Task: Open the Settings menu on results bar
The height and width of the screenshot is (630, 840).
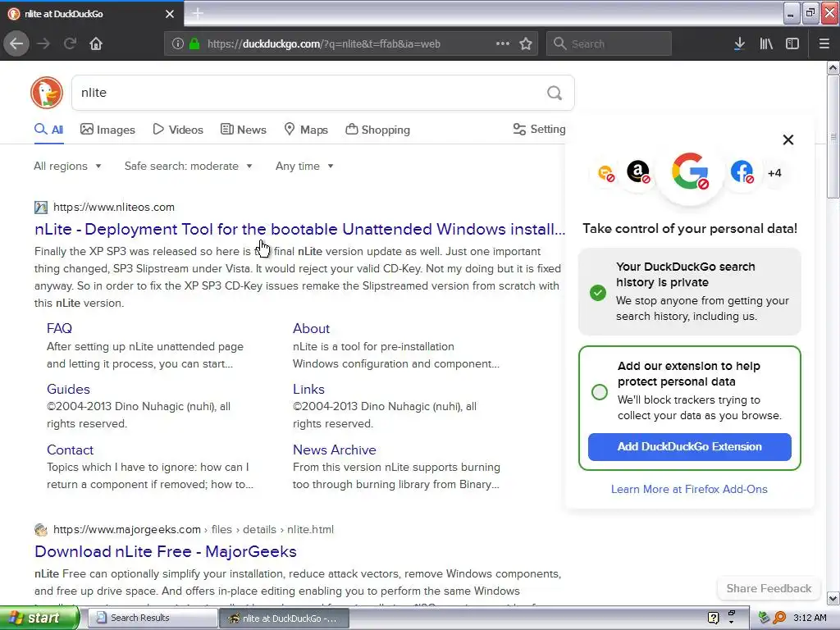Action: pos(539,129)
